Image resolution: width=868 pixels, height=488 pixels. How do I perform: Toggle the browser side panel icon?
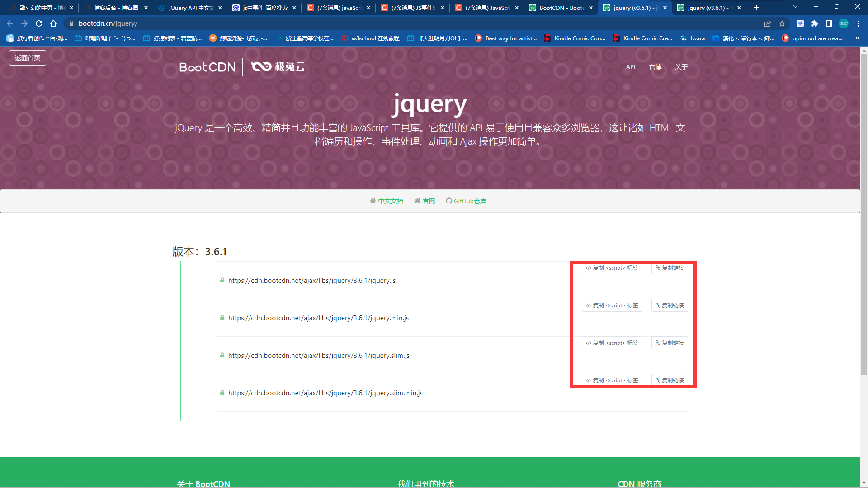tap(829, 23)
